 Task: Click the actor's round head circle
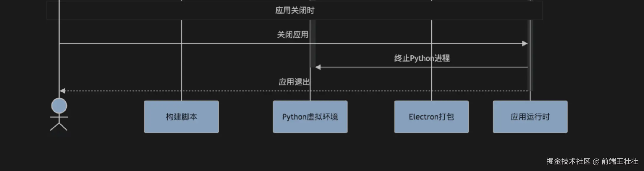click(59, 106)
